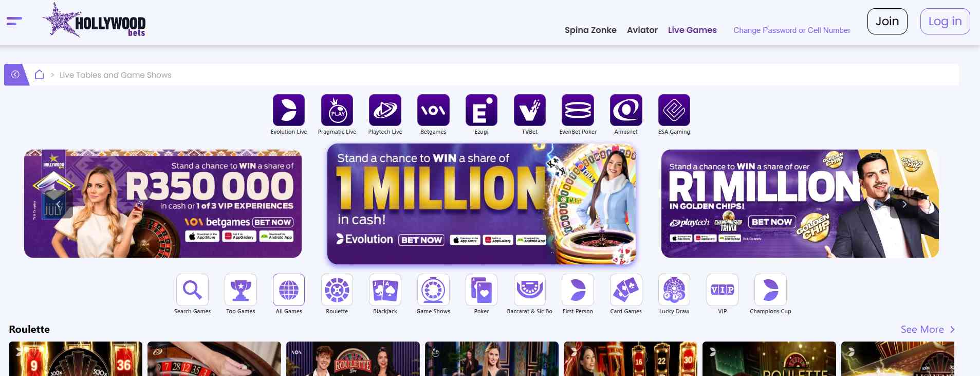Open first Roulette game thumbnail with 36
This screenshot has height=376, width=980.
[x=76, y=359]
